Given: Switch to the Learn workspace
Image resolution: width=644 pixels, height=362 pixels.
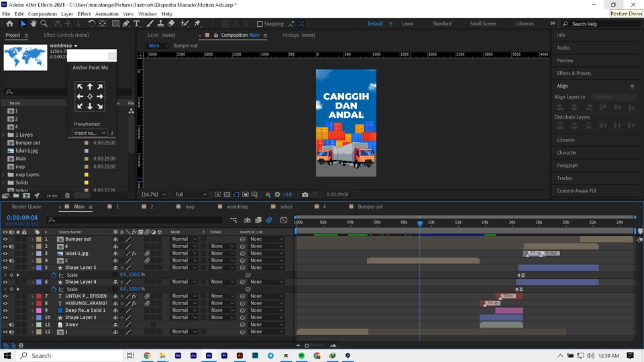Looking at the screenshot, I should tap(407, 24).
